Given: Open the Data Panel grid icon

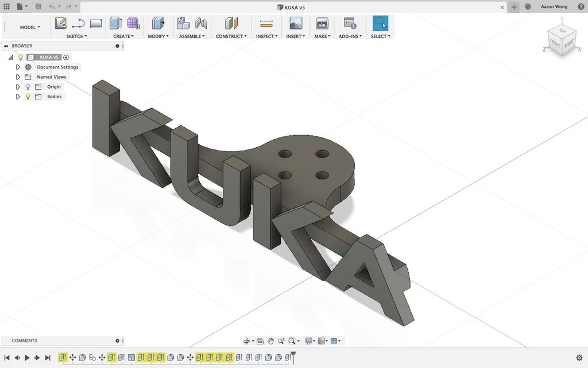Looking at the screenshot, I should (x=6, y=6).
